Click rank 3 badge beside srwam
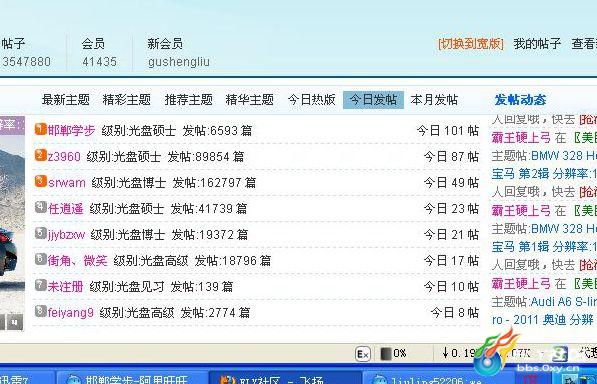 pyautogui.click(x=41, y=181)
